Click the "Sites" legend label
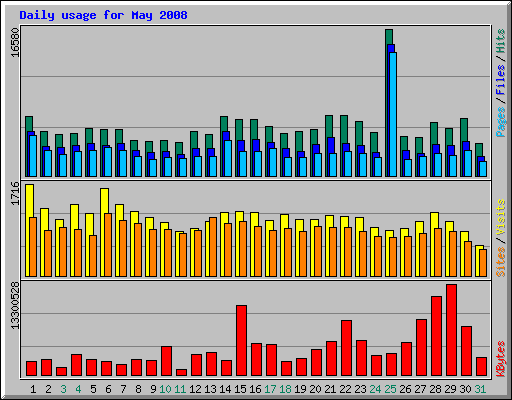Screen dimensions: 512x400 [501, 262]
